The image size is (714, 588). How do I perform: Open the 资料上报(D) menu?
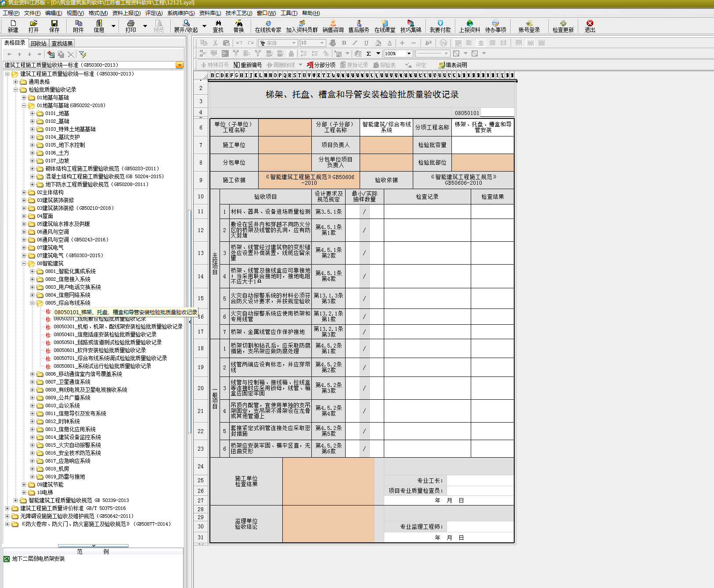tap(126, 13)
